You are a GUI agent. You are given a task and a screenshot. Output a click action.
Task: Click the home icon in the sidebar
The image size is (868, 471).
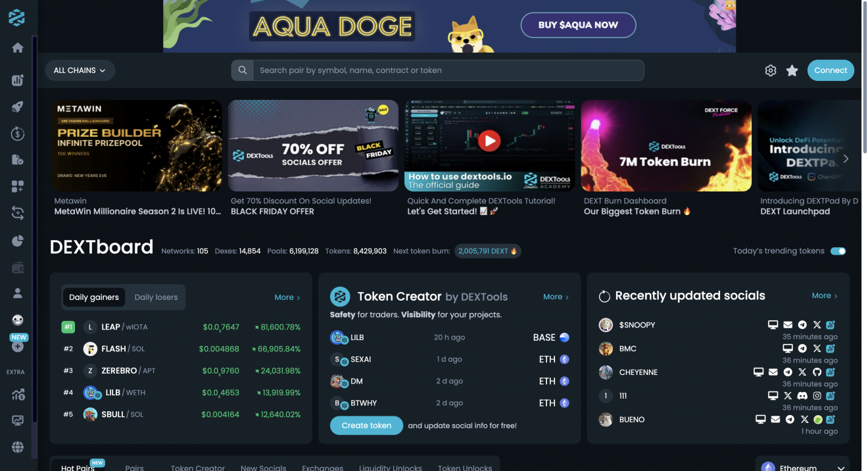pyautogui.click(x=18, y=47)
